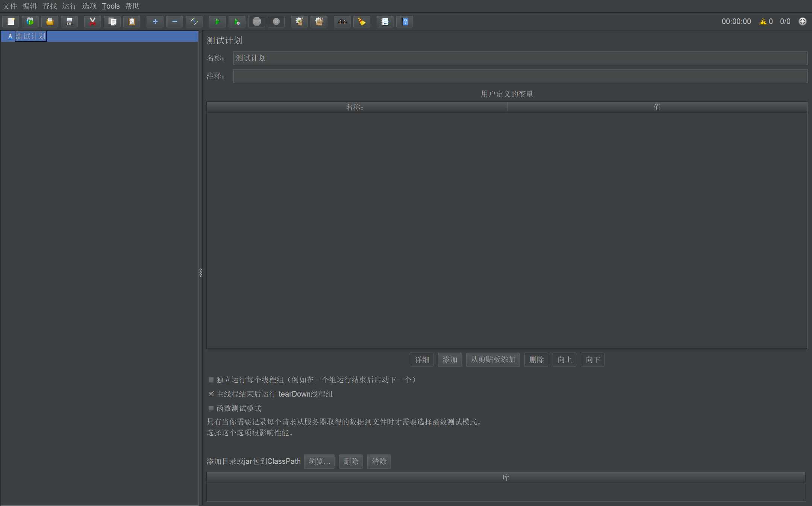Start the test with green play icon
Viewport: 812px width, 506px height.
click(x=217, y=21)
